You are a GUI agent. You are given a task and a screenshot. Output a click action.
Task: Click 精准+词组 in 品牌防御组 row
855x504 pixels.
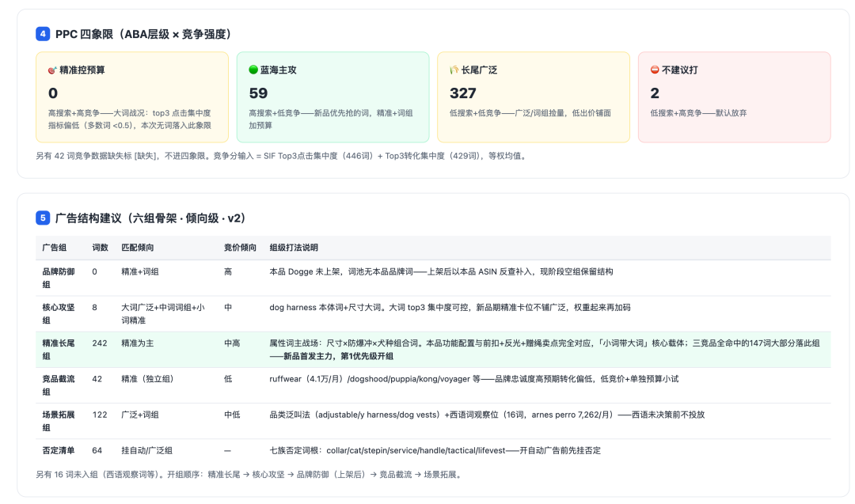click(x=140, y=271)
